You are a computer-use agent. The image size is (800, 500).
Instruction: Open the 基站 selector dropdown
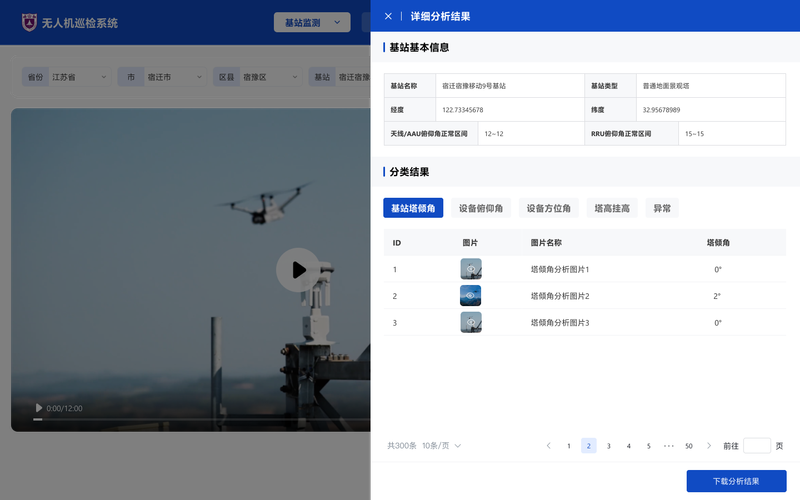(x=340, y=77)
